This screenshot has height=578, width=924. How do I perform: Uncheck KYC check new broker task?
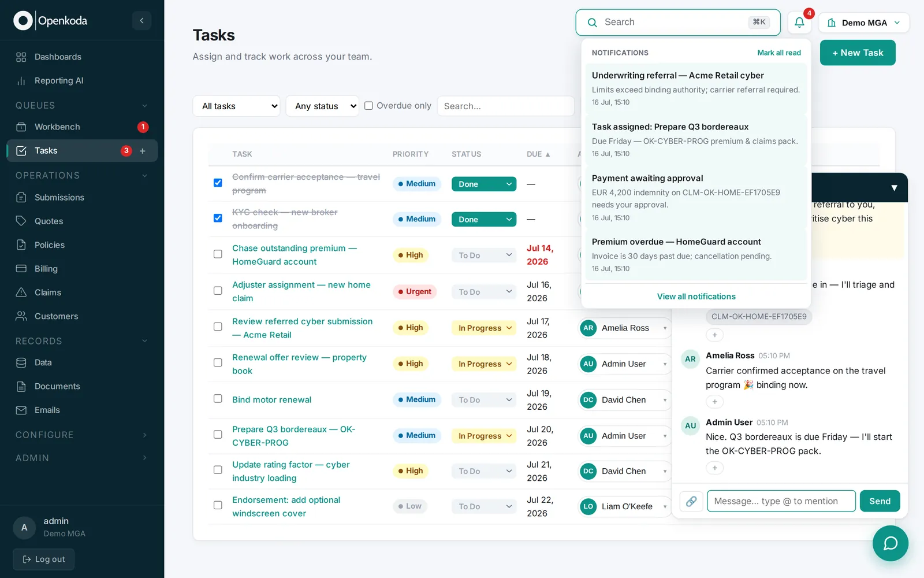[218, 218]
